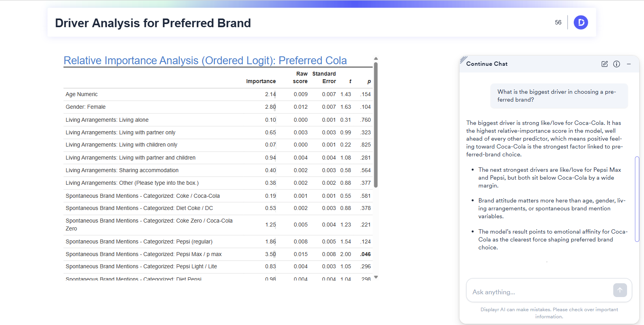644x325 pixels.
Task: Select the Coke Zero / Coca-Cola Zero row
Action: click(218, 225)
